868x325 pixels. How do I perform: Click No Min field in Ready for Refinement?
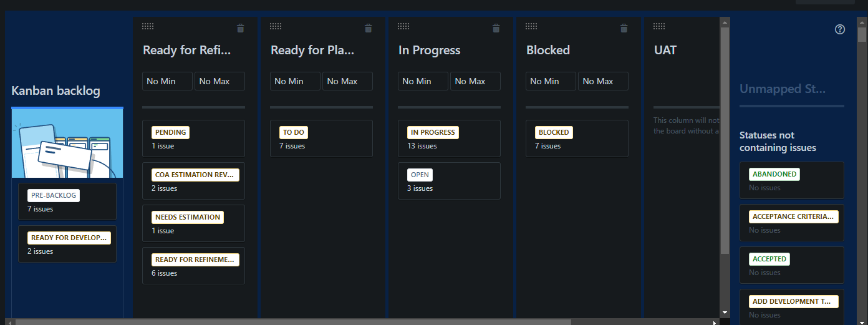pos(167,81)
